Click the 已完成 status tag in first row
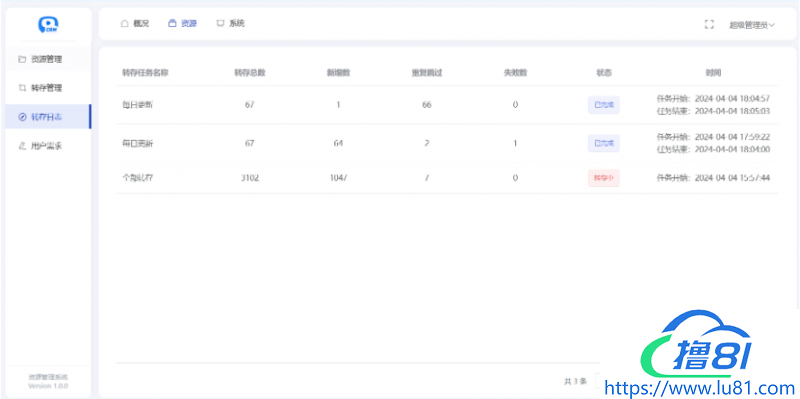 tap(604, 105)
